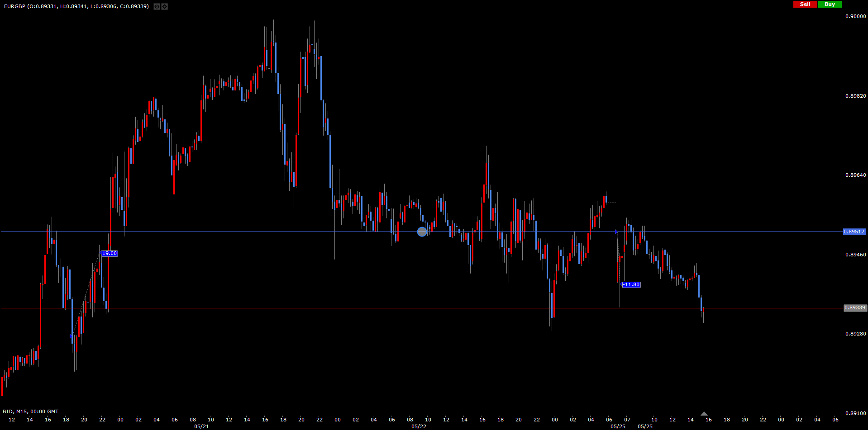
Task: Click the BID, M15, 00:00 GMT label
Action: (31, 411)
